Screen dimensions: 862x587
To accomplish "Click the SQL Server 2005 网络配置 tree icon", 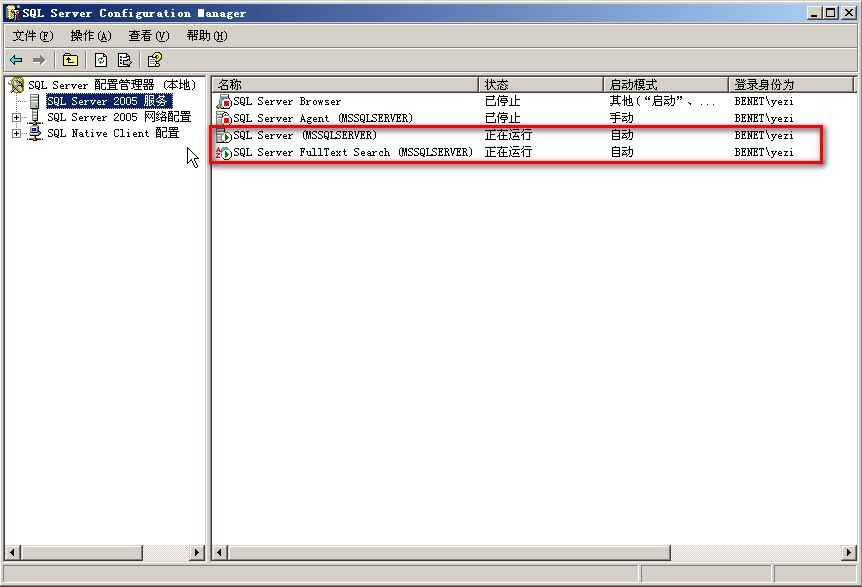I will [x=35, y=117].
